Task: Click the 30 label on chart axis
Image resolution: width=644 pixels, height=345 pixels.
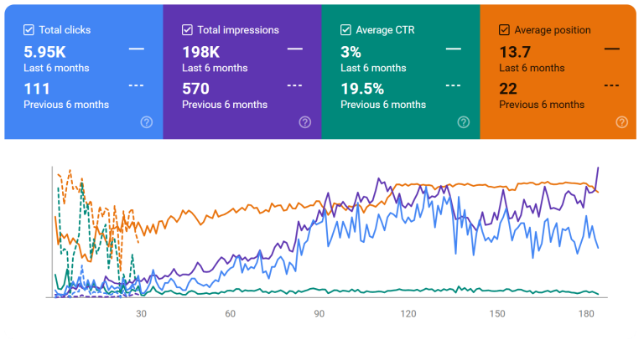Action: [141, 314]
